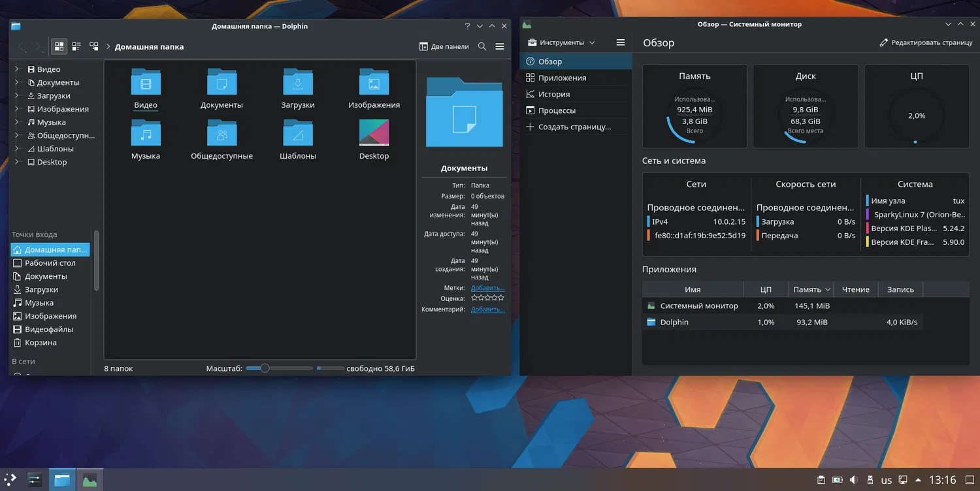Click the free space bar in Dolphin's status bar
980x491 pixels.
click(x=331, y=368)
